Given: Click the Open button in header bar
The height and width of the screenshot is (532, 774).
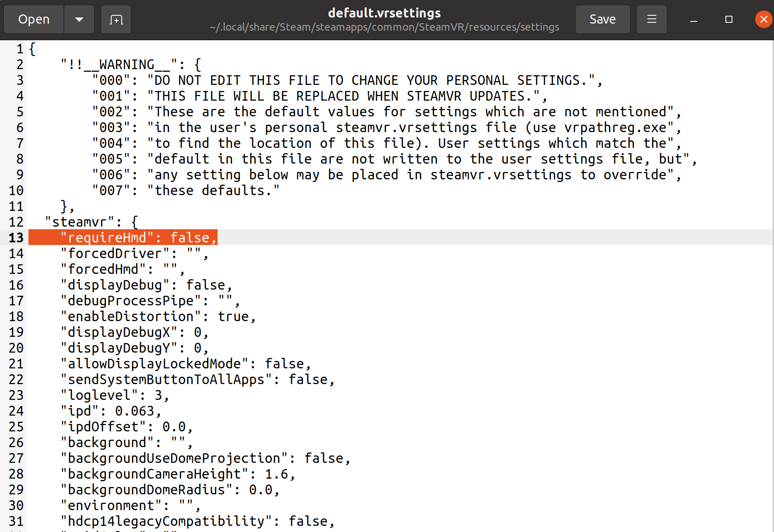Looking at the screenshot, I should point(34,19).
